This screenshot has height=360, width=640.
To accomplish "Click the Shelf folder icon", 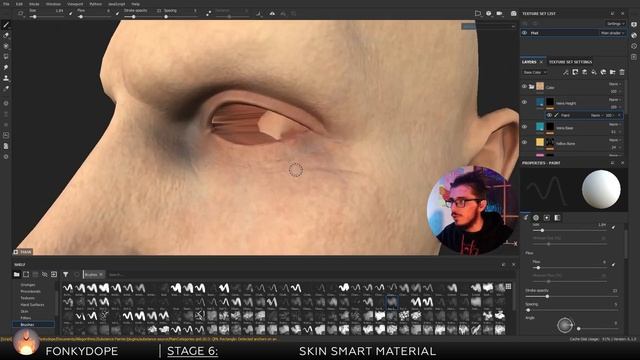I will coord(16,274).
